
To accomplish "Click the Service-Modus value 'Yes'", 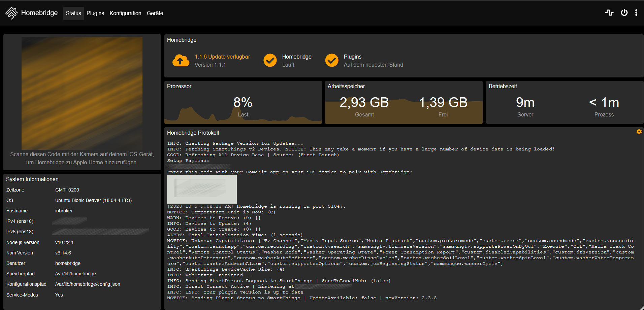I will [59, 295].
